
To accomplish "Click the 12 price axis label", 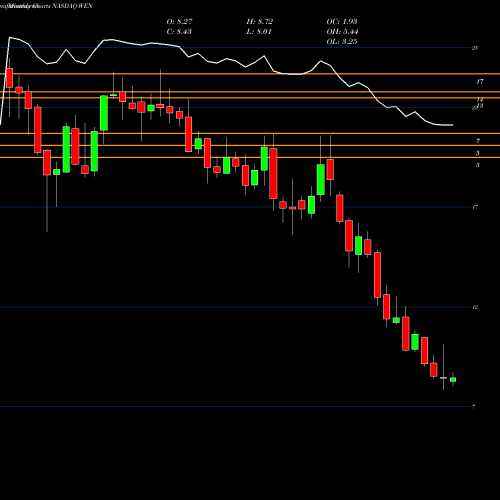I will click(x=475, y=307).
